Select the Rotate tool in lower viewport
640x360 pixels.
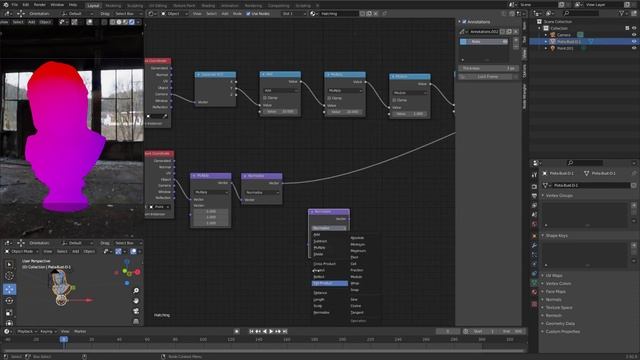tap(9, 301)
